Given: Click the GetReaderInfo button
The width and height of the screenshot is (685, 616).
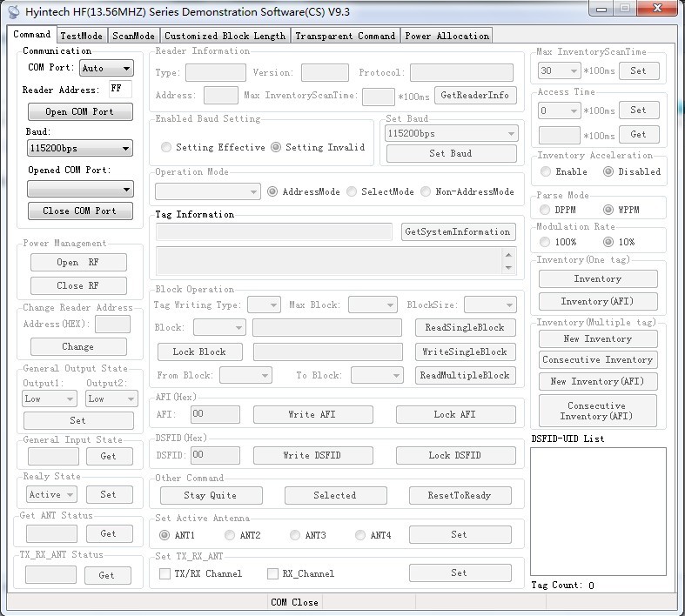Looking at the screenshot, I should tap(475, 95).
